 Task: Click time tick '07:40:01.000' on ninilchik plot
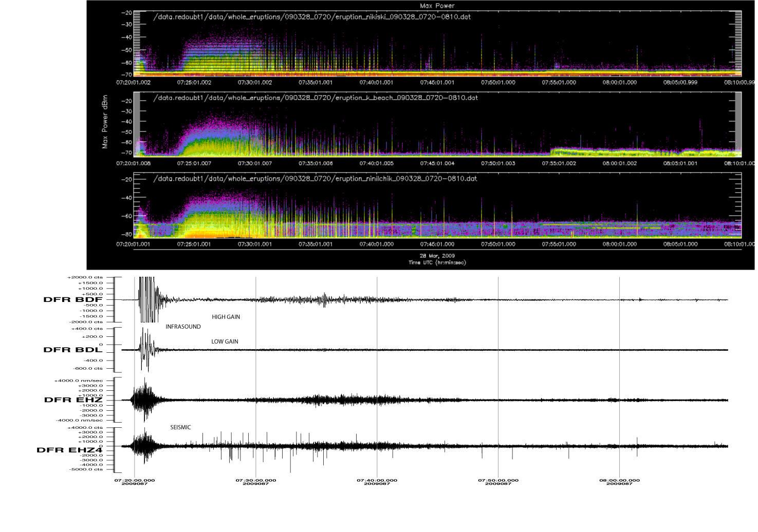377,244
